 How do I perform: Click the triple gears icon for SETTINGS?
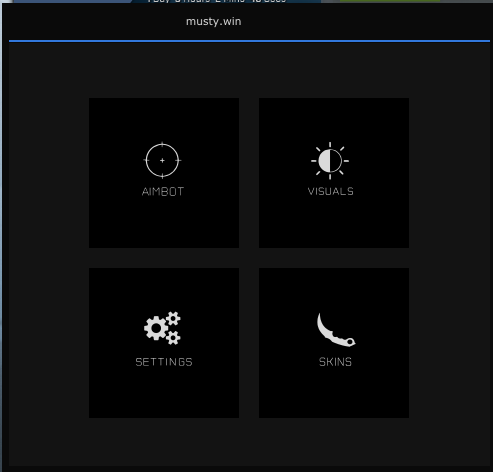pyautogui.click(x=162, y=328)
